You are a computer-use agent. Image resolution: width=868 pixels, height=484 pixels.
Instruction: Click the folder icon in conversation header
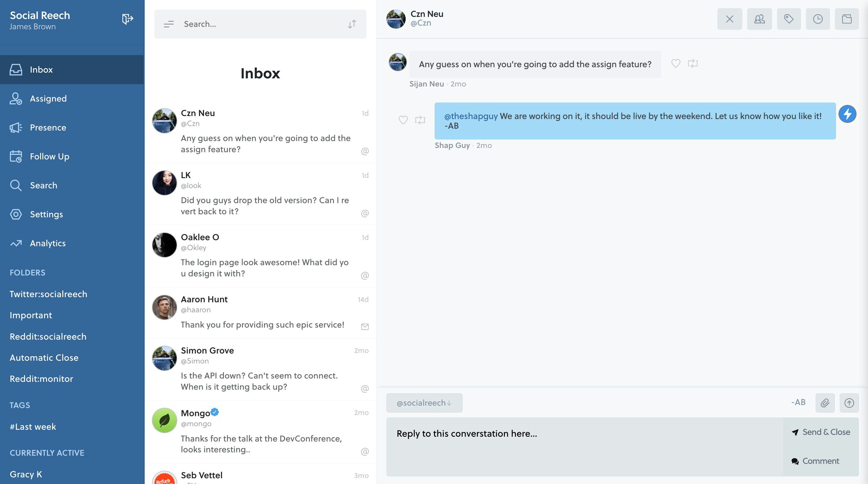click(x=846, y=19)
